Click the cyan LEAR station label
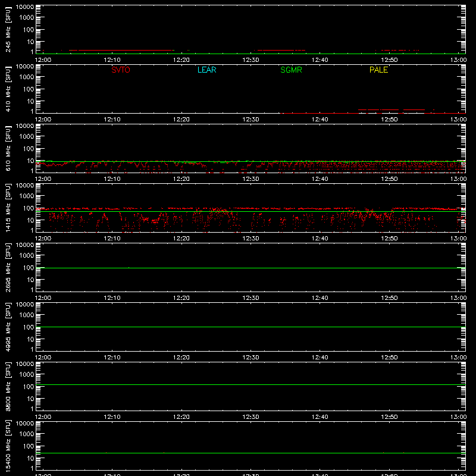The height and width of the screenshot is (476, 476). [206, 70]
